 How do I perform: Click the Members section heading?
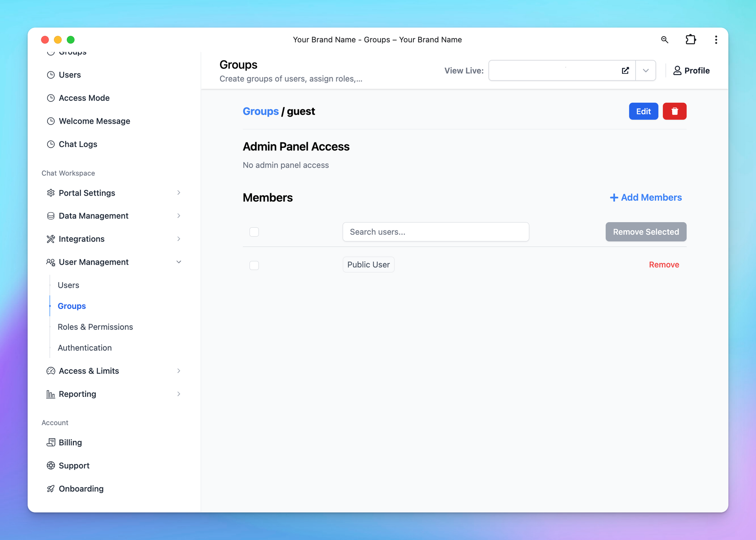268,198
